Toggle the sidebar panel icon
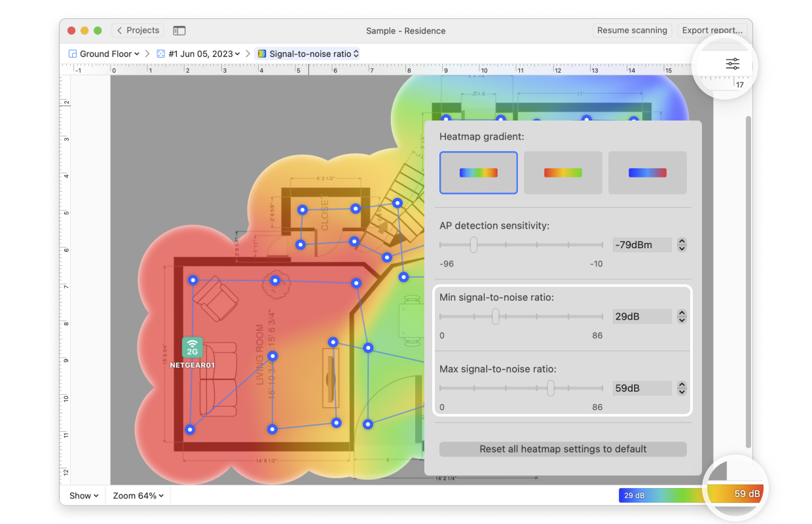The image size is (812, 524). 179,31
